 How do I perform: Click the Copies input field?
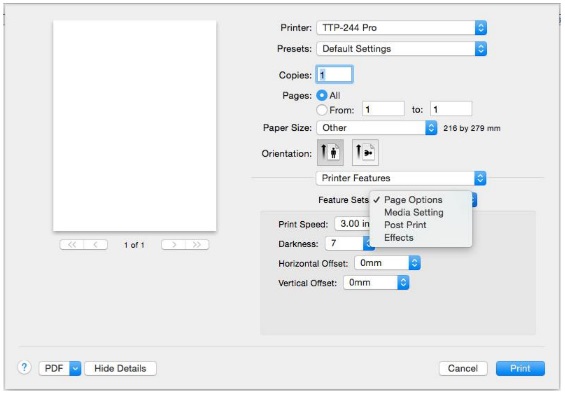coord(334,75)
